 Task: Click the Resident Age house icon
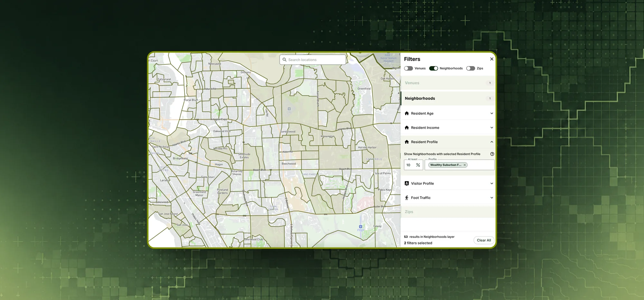coord(407,113)
